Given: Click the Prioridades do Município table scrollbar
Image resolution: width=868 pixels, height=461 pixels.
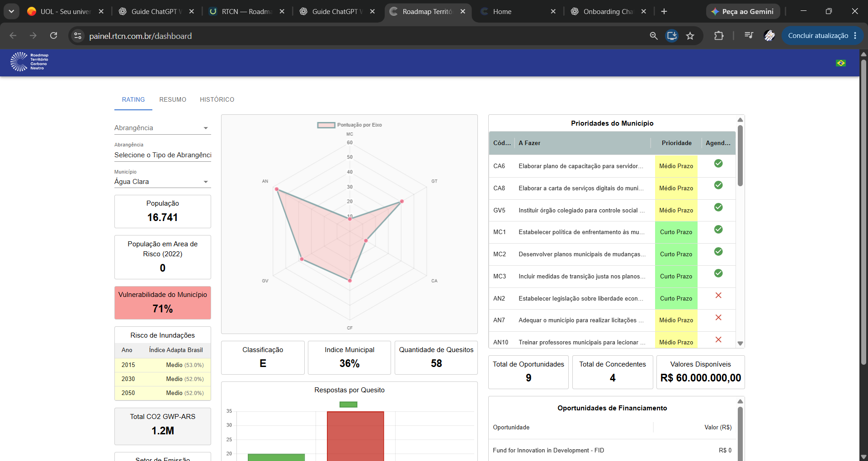Looking at the screenshot, I should click(x=740, y=156).
